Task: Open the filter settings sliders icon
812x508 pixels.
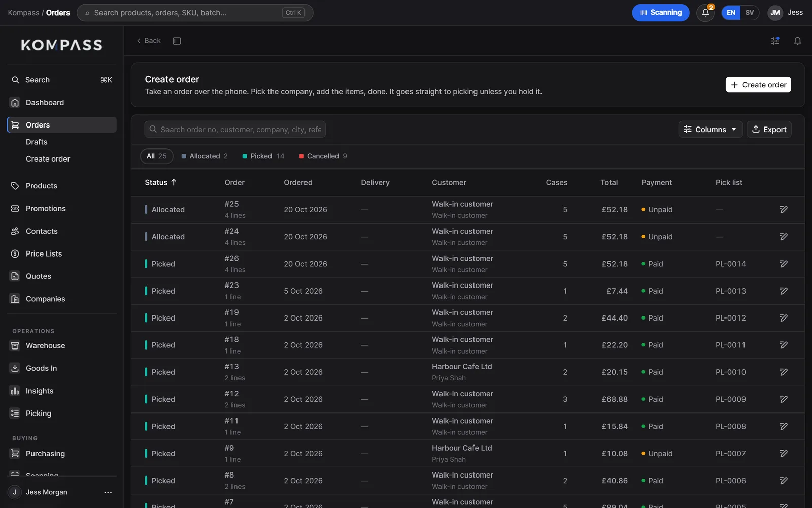Action: coord(775,41)
